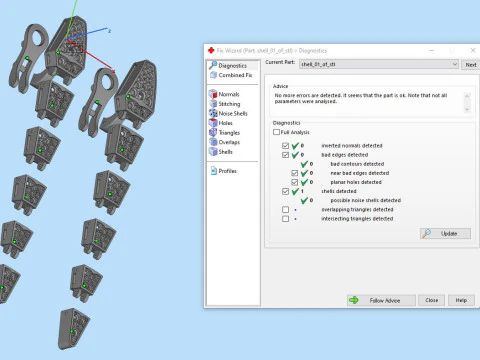
Task: Minimize the Fix Wizard window
Action: pos(432,51)
